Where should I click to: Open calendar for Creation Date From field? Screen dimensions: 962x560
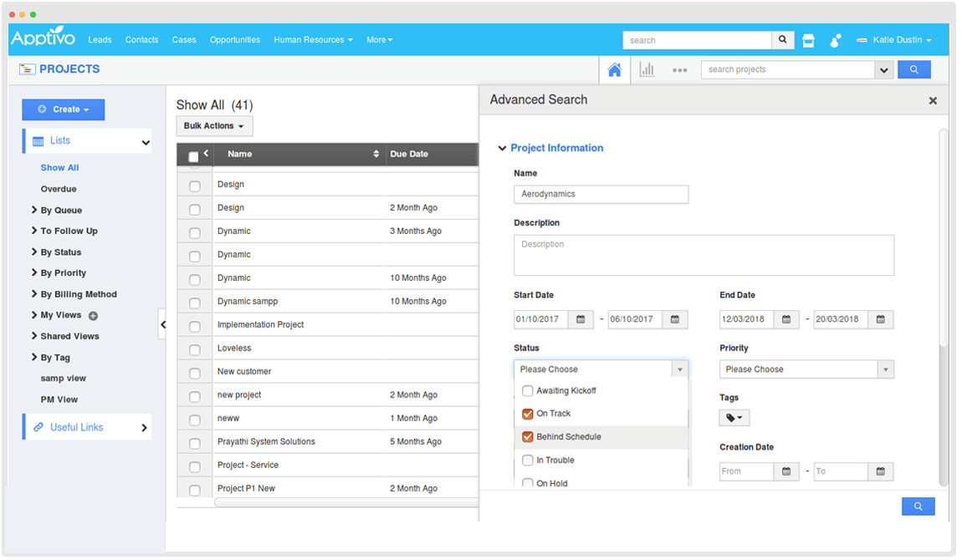[786, 471]
